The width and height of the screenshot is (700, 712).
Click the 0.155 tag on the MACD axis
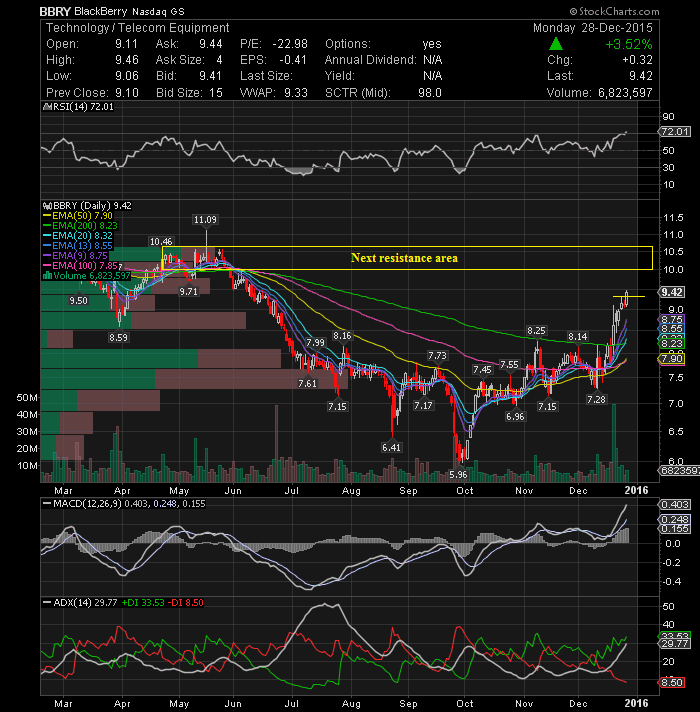pos(675,529)
